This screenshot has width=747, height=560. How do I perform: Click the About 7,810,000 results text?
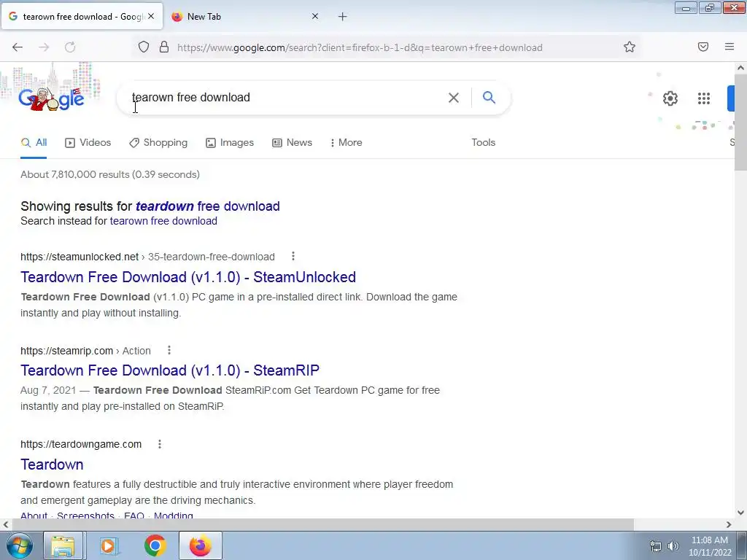pyautogui.click(x=110, y=174)
